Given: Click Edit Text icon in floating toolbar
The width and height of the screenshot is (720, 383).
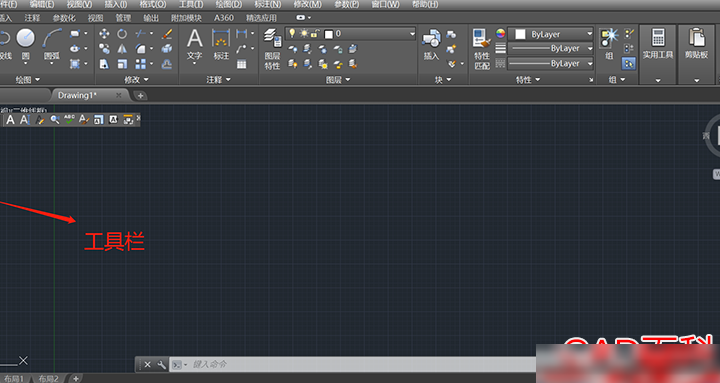Looking at the screenshot, I should tap(40, 120).
